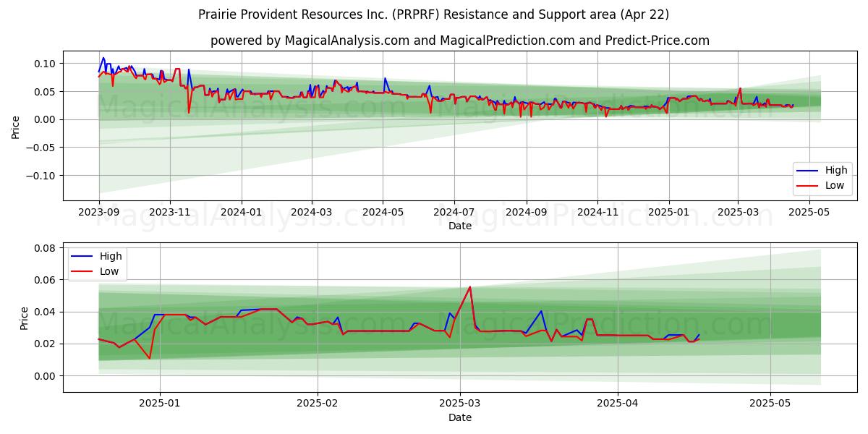Click the 0.08 price tick on bottom chart
Screen dimensions: 868x434
(x=46, y=248)
